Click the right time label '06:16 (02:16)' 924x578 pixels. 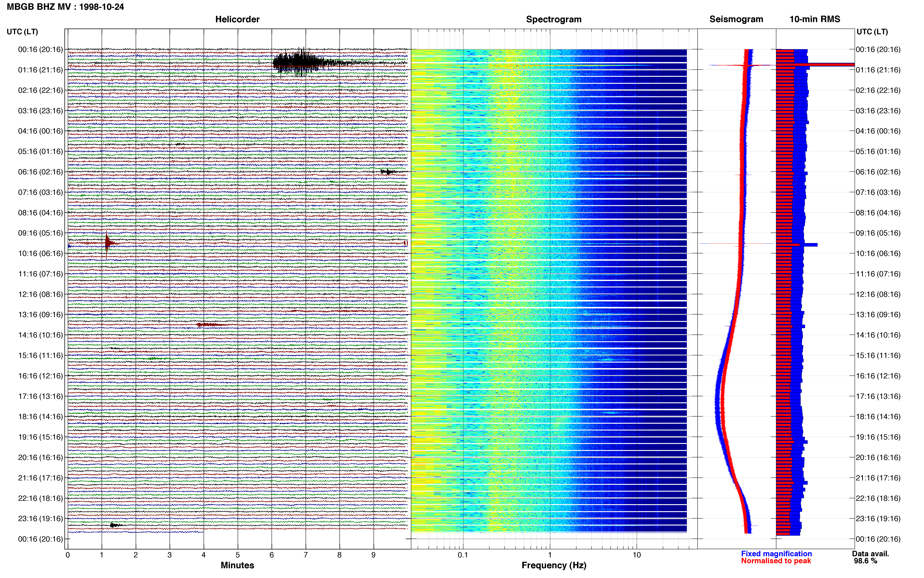click(878, 172)
